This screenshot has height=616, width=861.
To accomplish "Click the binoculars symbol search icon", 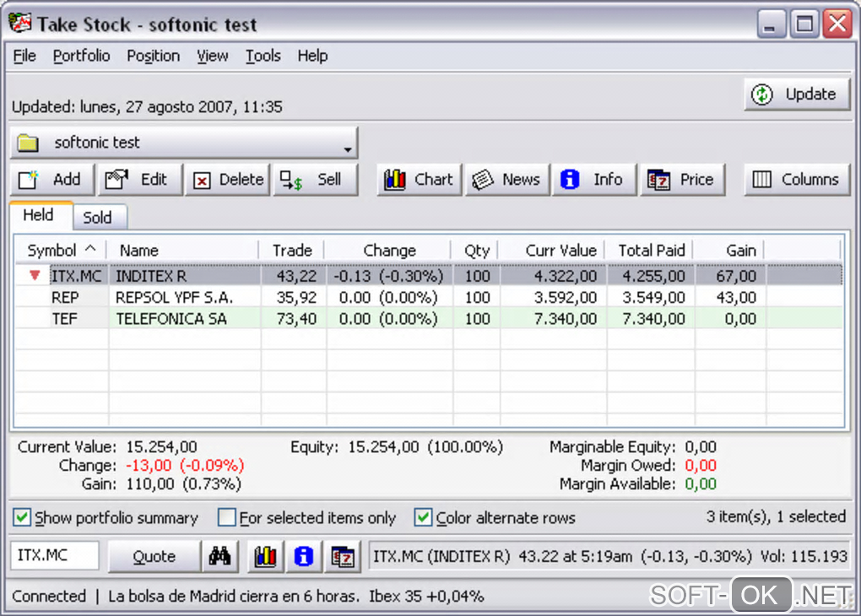I will click(x=219, y=557).
